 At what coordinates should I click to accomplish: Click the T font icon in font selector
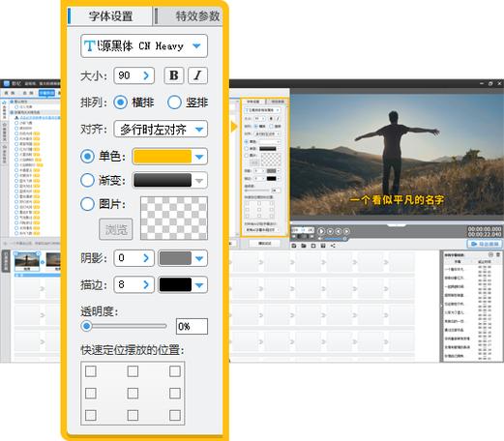click(89, 46)
